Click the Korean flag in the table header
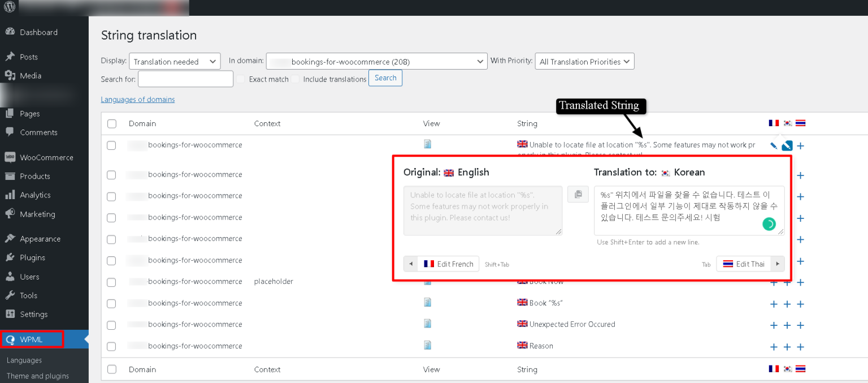The width and height of the screenshot is (868, 383). (787, 122)
